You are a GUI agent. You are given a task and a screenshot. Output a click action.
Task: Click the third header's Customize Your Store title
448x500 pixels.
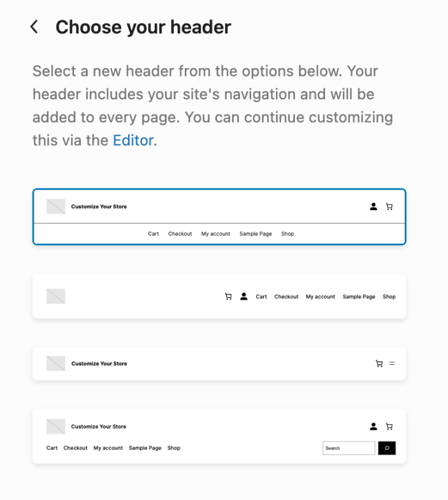(x=99, y=364)
